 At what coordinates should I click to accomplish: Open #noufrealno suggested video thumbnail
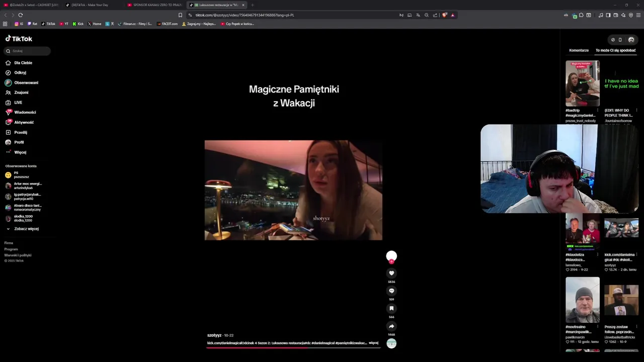pyautogui.click(x=583, y=300)
